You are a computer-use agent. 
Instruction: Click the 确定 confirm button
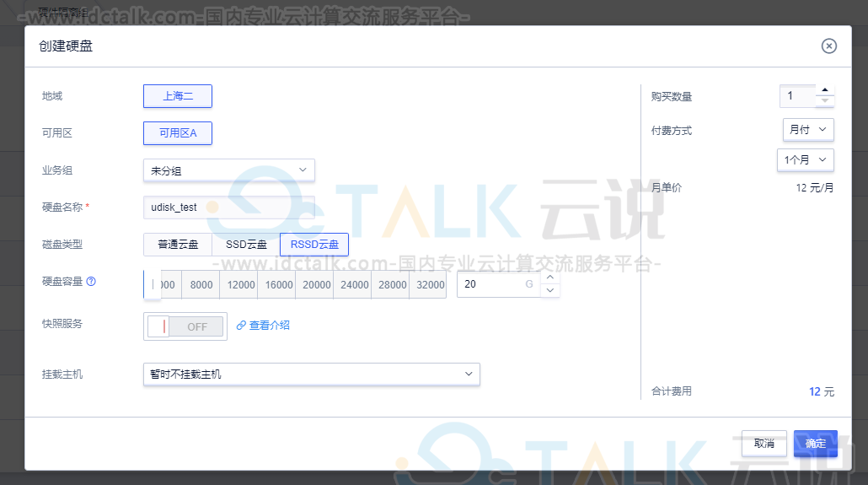coord(816,444)
